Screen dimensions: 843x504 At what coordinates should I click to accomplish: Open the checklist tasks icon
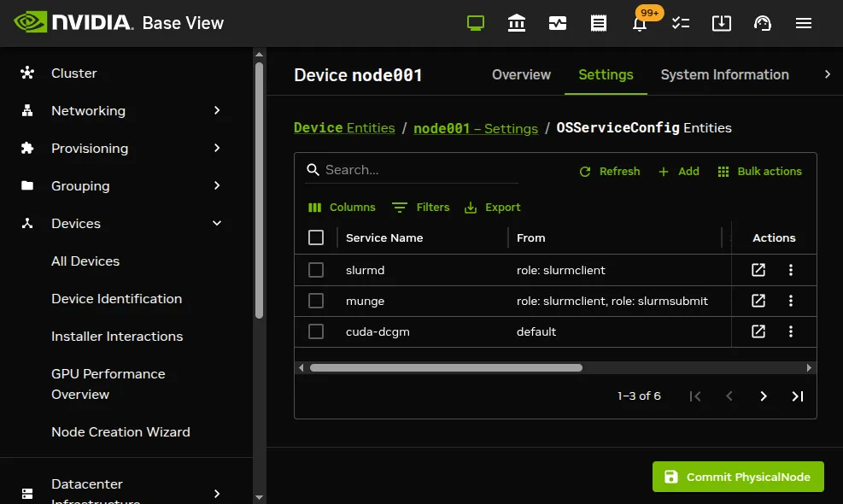click(681, 23)
